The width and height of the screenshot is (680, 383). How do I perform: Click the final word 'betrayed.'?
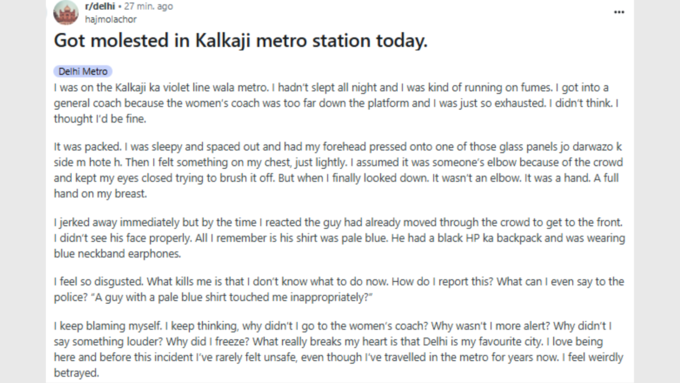pos(76,373)
